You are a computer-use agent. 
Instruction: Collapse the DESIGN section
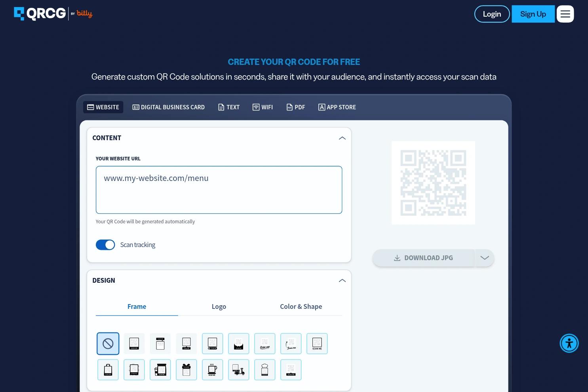[343, 281]
